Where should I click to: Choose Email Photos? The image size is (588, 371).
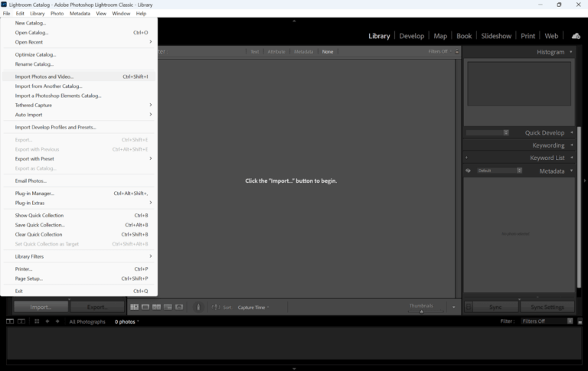[79, 181]
